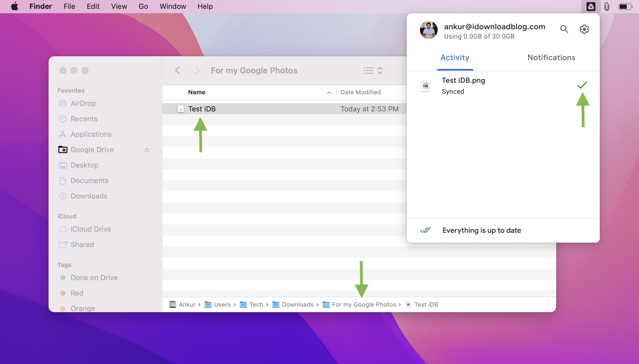The width and height of the screenshot is (639, 364).
Task: Toggle sort order arrow on Name column
Action: 329,92
